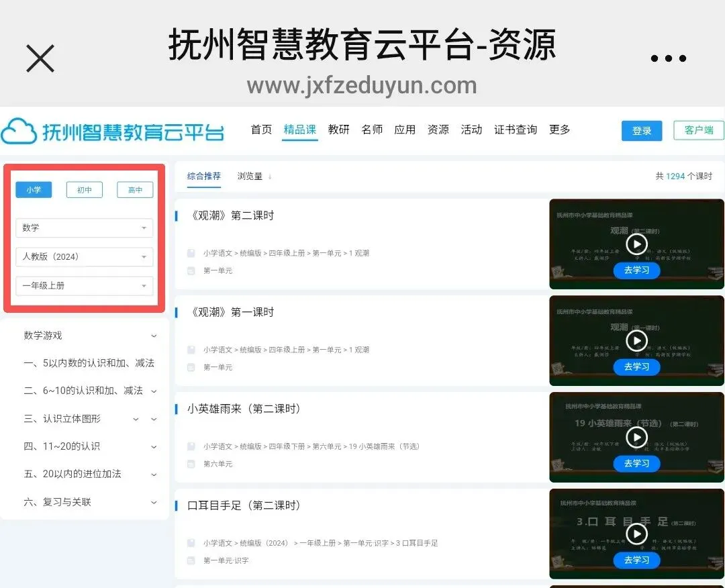Screen dimensions: 725x588
Task: Open 更多 in navigation bar
Action: [x=559, y=130]
